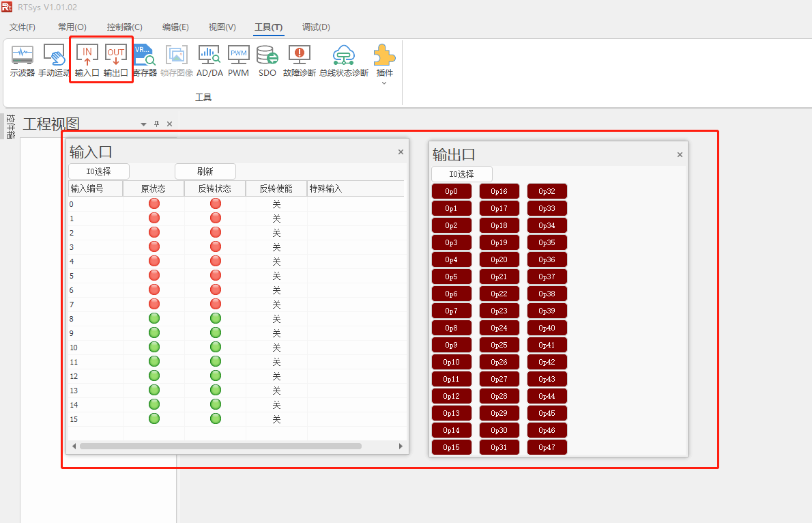Open the register (寄存器) viewer
This screenshot has height=523, width=812.
(x=145, y=61)
